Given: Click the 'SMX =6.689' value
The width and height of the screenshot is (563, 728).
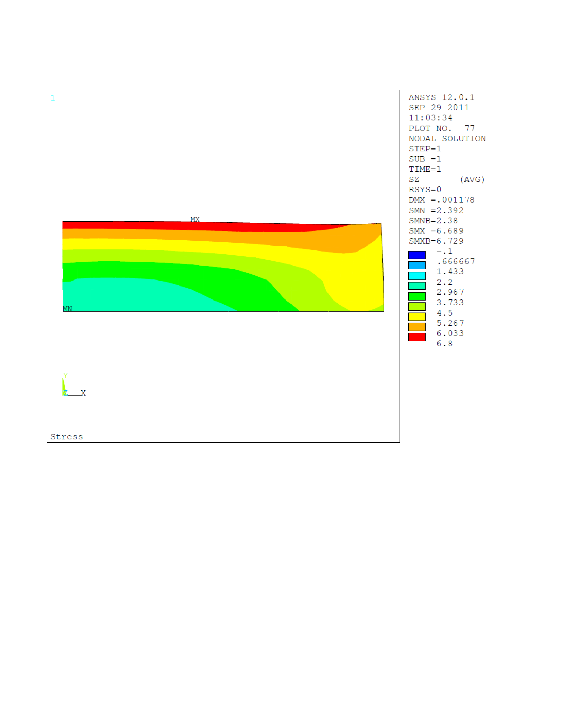Looking at the screenshot, I should click(x=436, y=231).
